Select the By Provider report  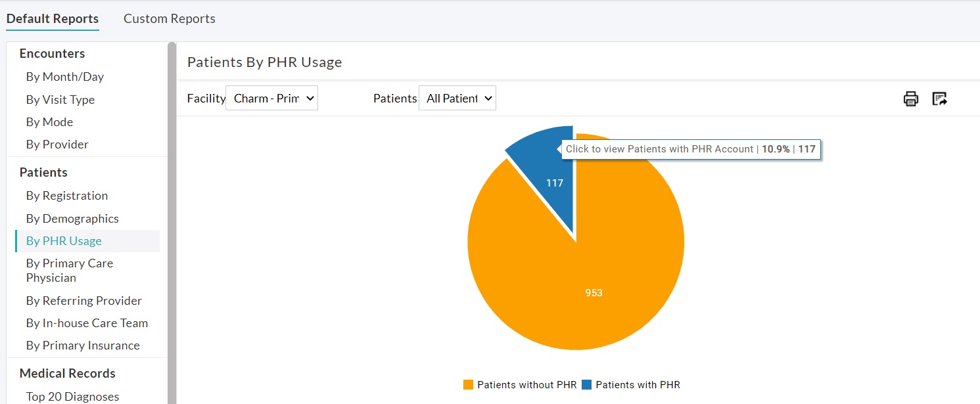click(x=57, y=144)
